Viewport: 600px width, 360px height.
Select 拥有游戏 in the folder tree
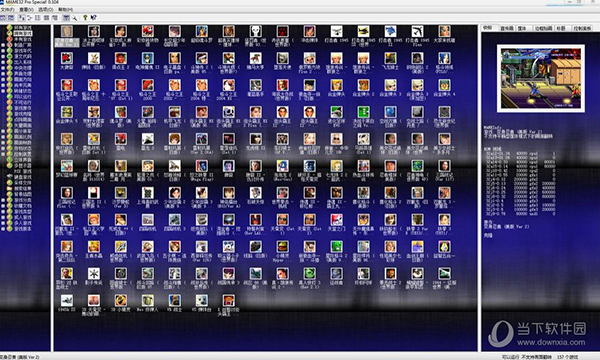pos(23,33)
